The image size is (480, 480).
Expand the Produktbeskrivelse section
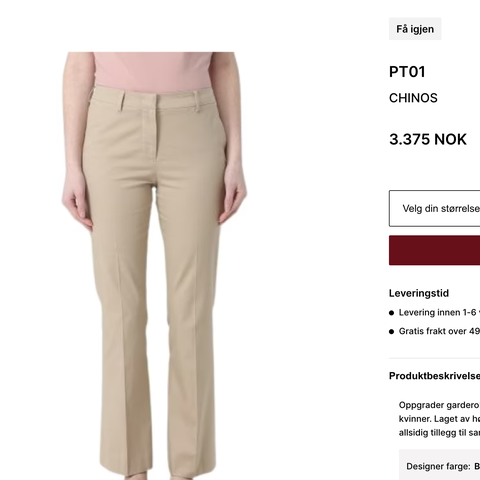(x=434, y=376)
